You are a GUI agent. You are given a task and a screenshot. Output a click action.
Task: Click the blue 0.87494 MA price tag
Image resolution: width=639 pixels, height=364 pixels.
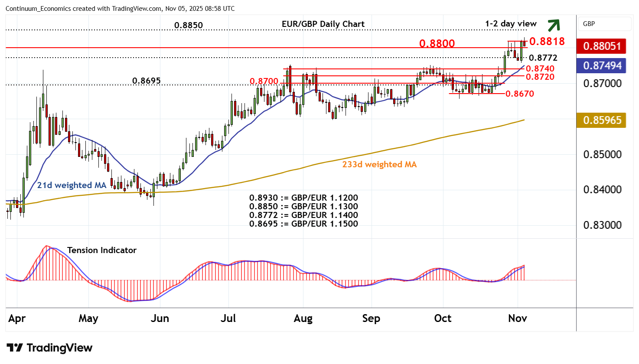[x=601, y=65]
